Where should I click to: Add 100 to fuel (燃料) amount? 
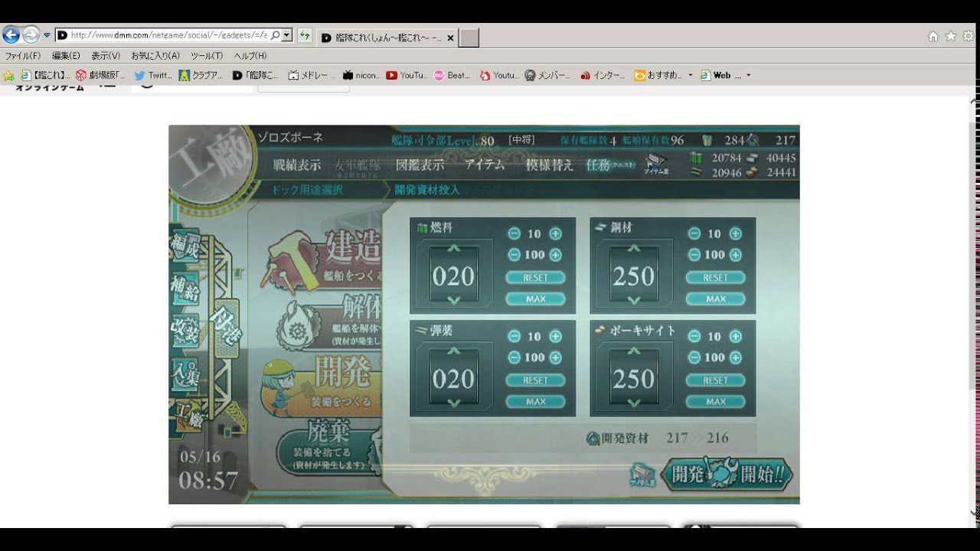[x=556, y=255]
